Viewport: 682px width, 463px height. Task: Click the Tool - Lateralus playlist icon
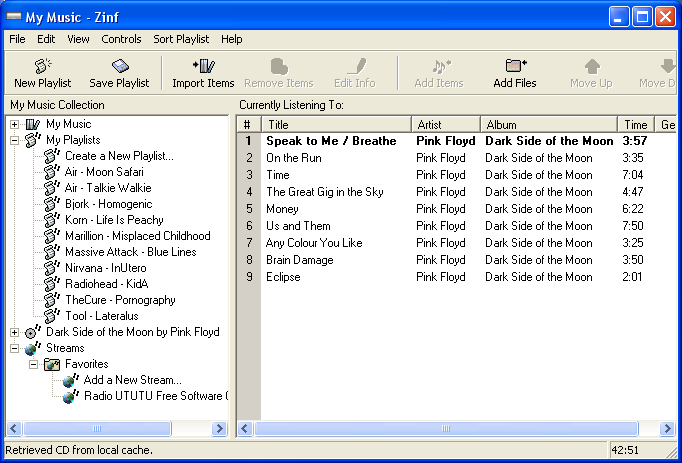52,316
